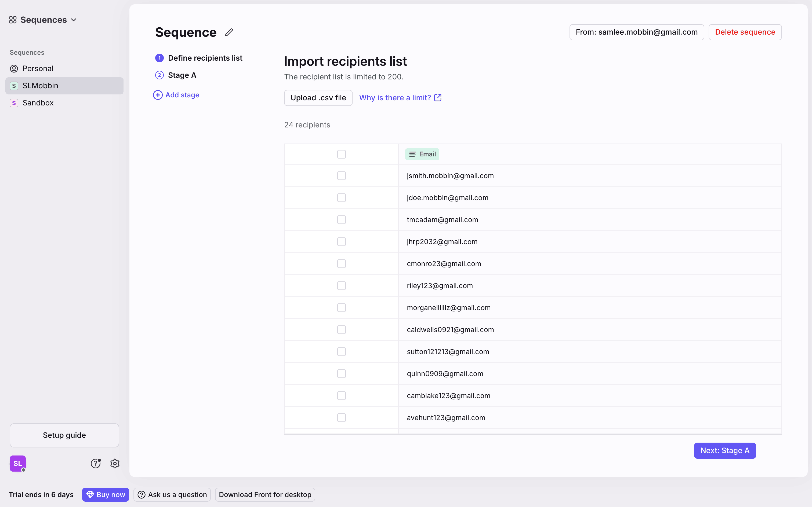Select the jsmith.mobbin@gmail.com checkbox
This screenshot has height=507, width=812.
click(341, 176)
